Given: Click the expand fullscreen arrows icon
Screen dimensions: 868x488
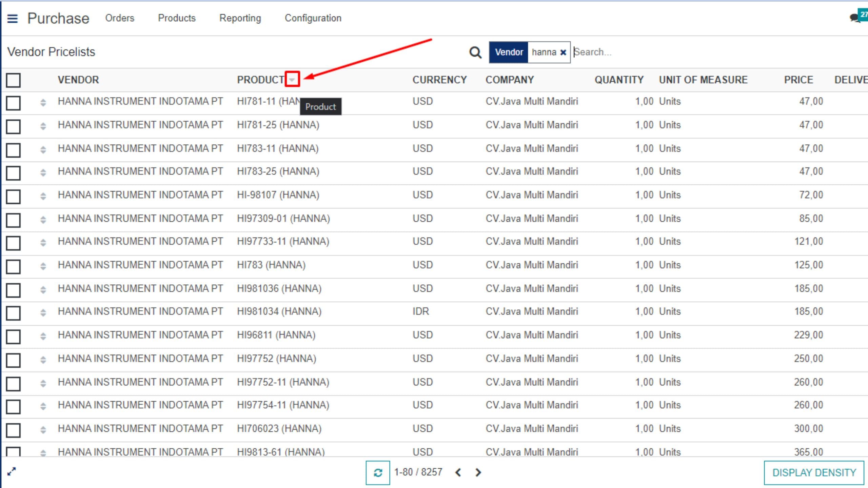Looking at the screenshot, I should click(12, 471).
